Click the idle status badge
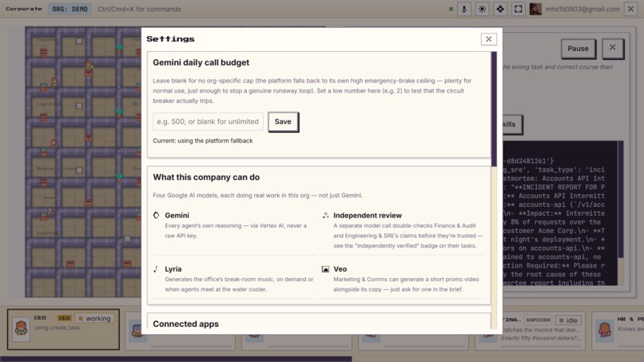644x362 pixels. pyautogui.click(x=568, y=320)
